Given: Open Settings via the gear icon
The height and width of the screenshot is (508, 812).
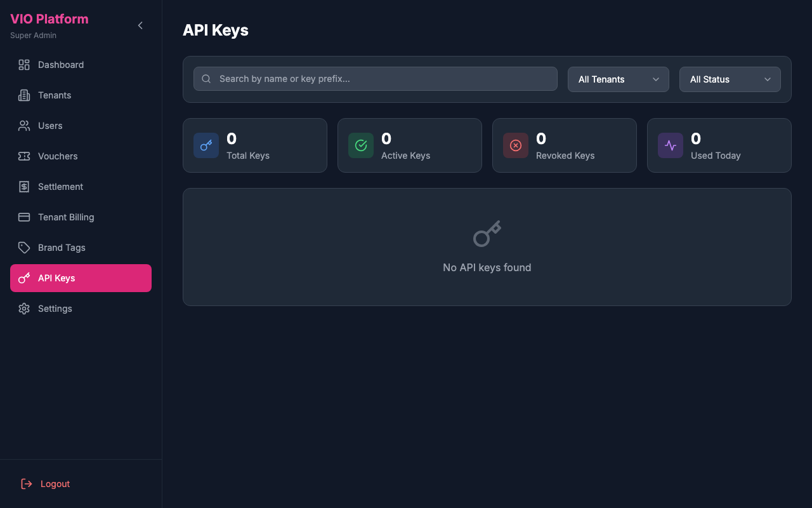Looking at the screenshot, I should click(23, 308).
